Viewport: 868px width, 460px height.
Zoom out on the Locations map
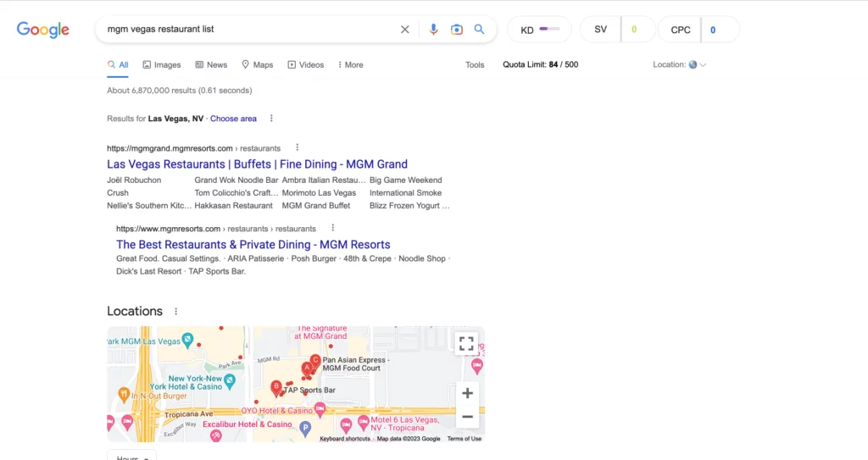[x=466, y=416]
